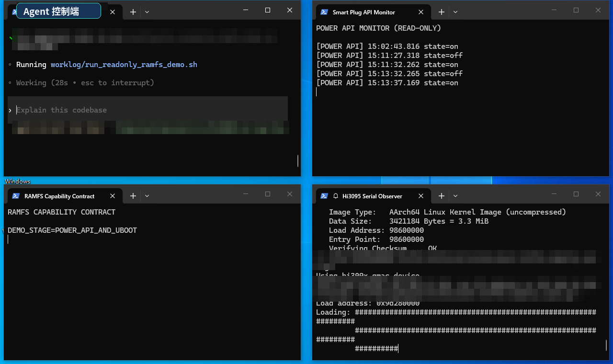Screen dimensions: 613x364
Task: Click the scrollbar thumb in Agent 控制端 window
Action: [x=298, y=160]
